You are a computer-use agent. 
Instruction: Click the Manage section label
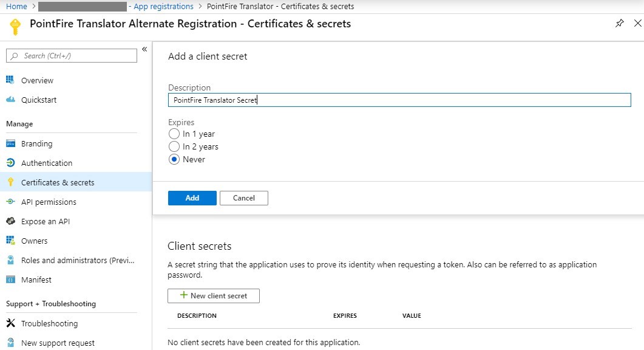(19, 124)
